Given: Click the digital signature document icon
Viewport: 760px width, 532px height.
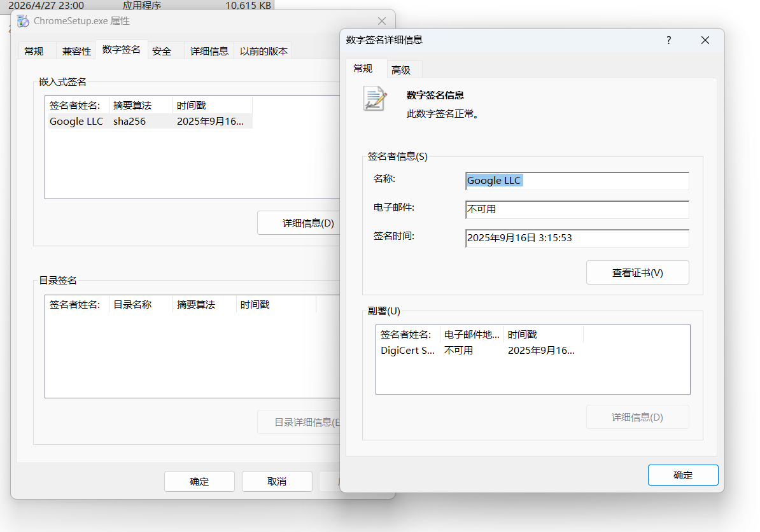Looking at the screenshot, I should point(375,99).
